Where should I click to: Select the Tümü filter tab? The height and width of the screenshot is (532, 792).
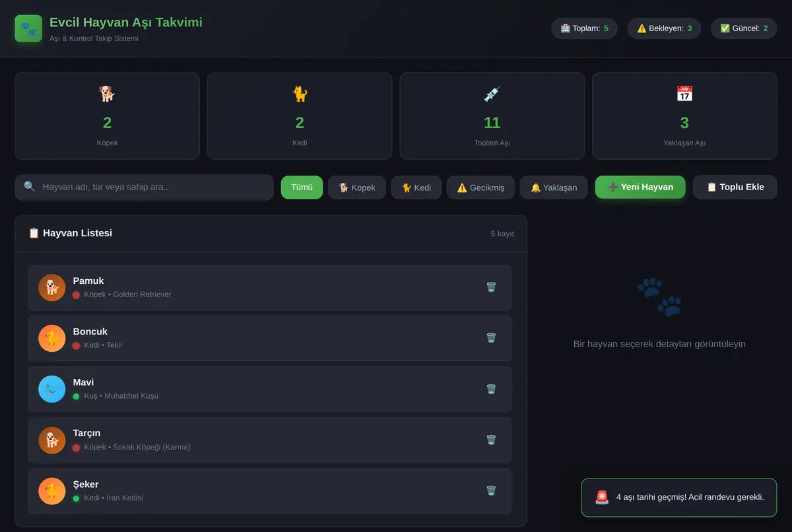click(302, 187)
